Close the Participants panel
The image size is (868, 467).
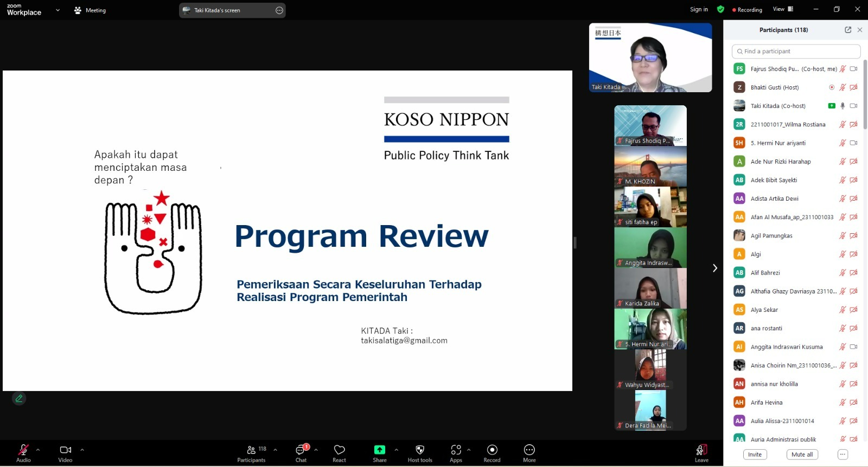click(x=860, y=30)
